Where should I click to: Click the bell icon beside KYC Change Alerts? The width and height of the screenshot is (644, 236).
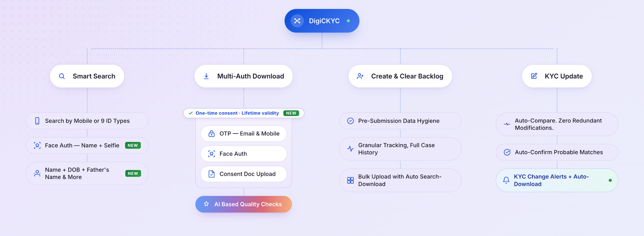coord(506,180)
